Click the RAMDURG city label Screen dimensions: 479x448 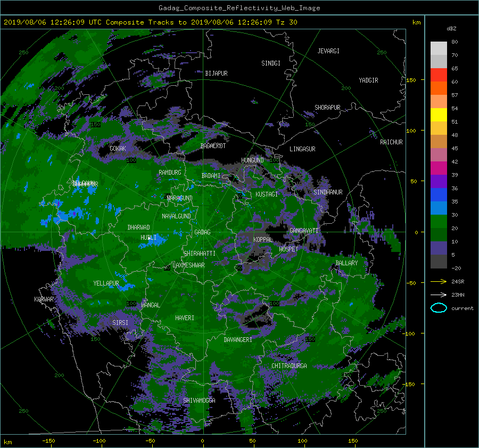[x=170, y=173]
